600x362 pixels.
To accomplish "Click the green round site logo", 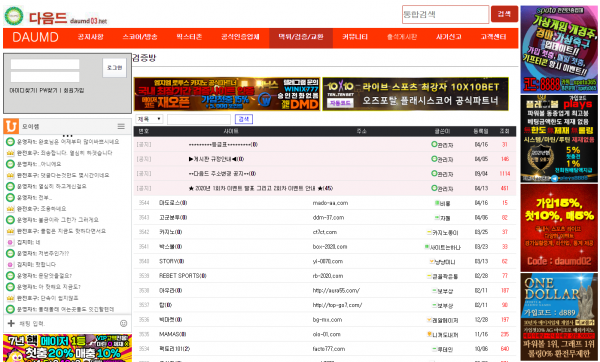I will pyautogui.click(x=14, y=16).
